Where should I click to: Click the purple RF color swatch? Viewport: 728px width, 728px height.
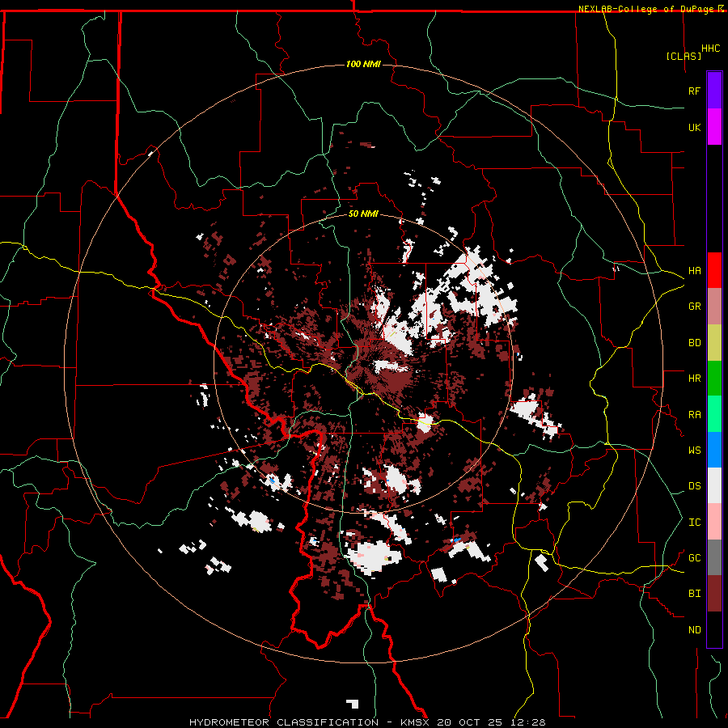point(714,91)
